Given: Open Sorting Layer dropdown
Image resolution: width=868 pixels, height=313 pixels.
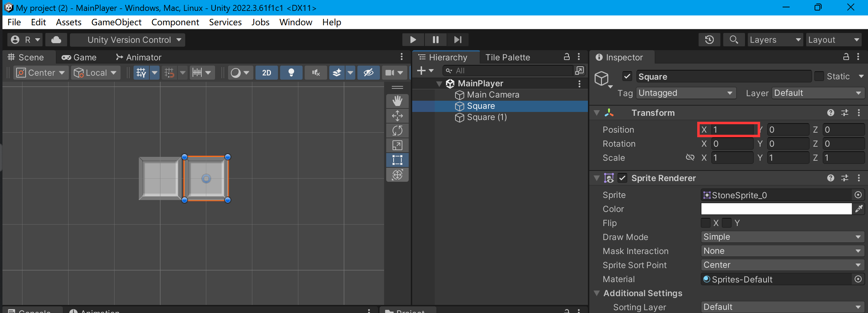Looking at the screenshot, I should click(783, 307).
